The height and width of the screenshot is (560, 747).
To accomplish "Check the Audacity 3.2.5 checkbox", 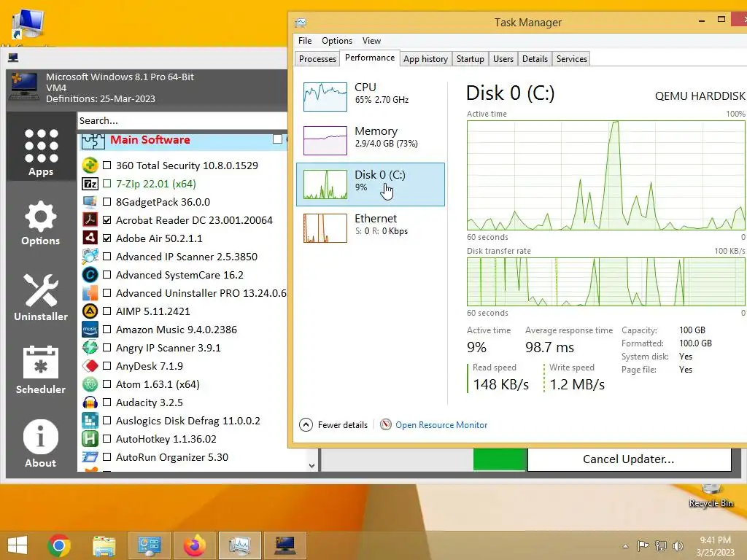I will (107, 402).
